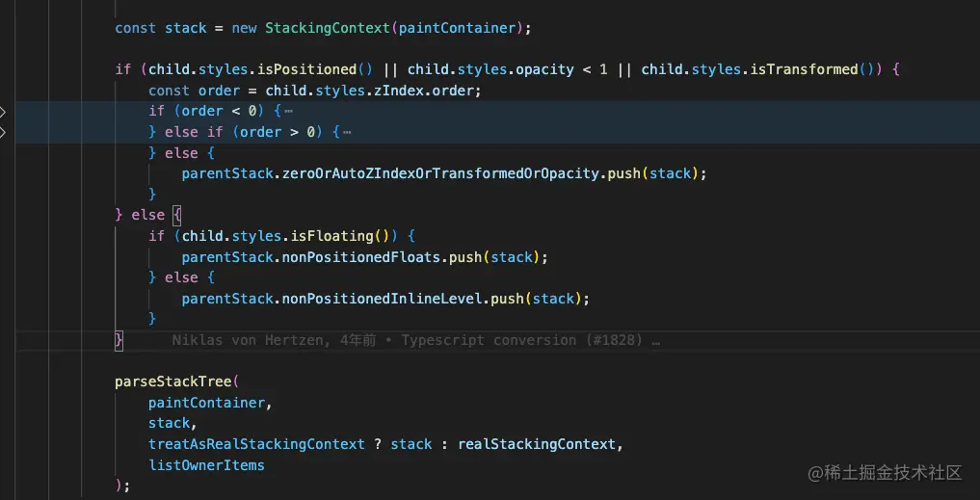Click the 'isTransformed' method call
This screenshot has height=500, width=980.
click(x=804, y=69)
